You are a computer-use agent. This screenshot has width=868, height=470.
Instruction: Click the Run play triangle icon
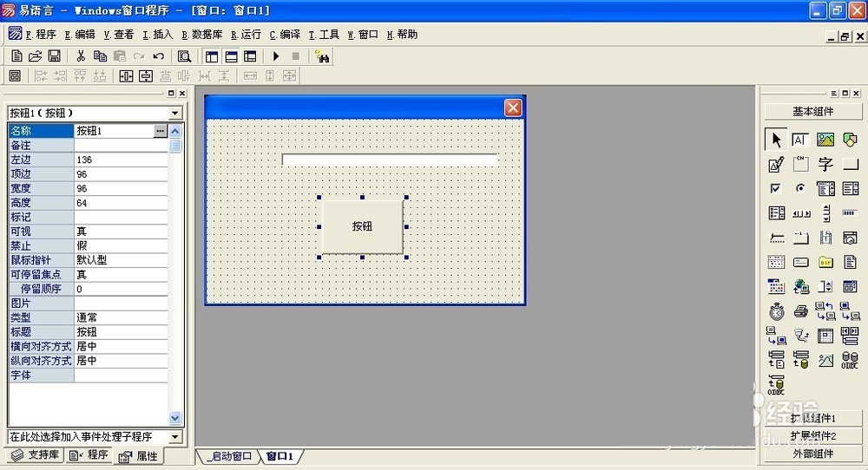(276, 55)
